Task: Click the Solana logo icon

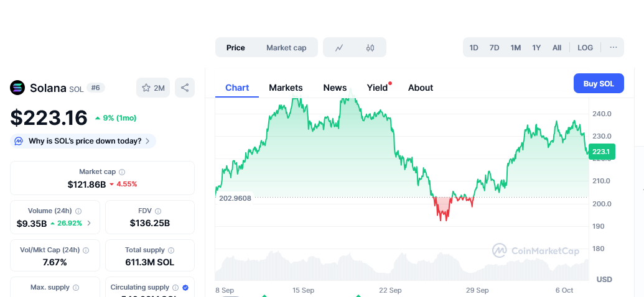Action: (17, 88)
